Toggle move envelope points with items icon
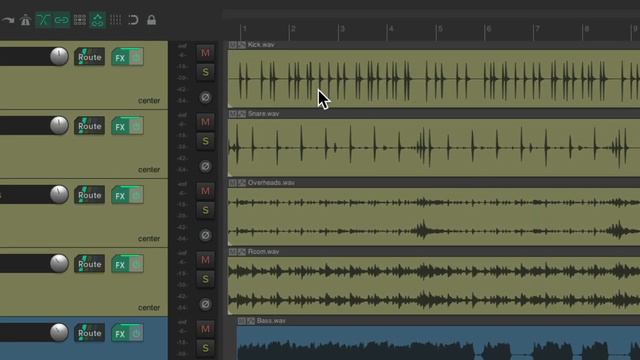The image size is (640, 360). coord(98,20)
